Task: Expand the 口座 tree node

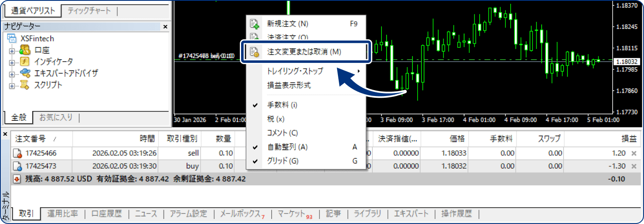Action: (x=11, y=51)
